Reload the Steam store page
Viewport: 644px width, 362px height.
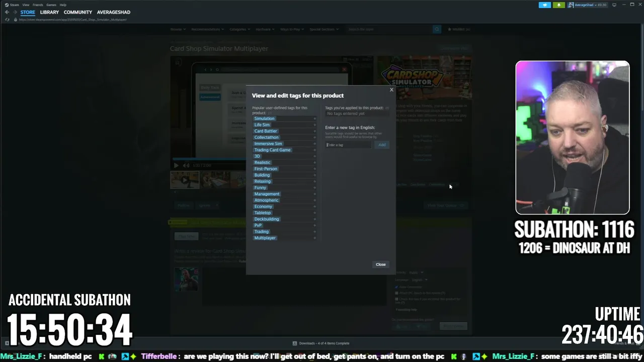click(7, 20)
